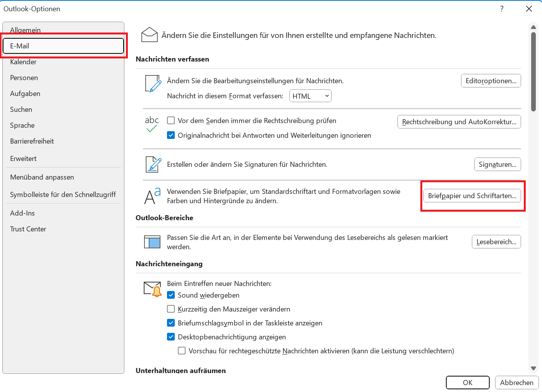Image resolution: width=542 pixels, height=392 pixels.
Task: Click scrollbar up arrow
Action: [533, 27]
